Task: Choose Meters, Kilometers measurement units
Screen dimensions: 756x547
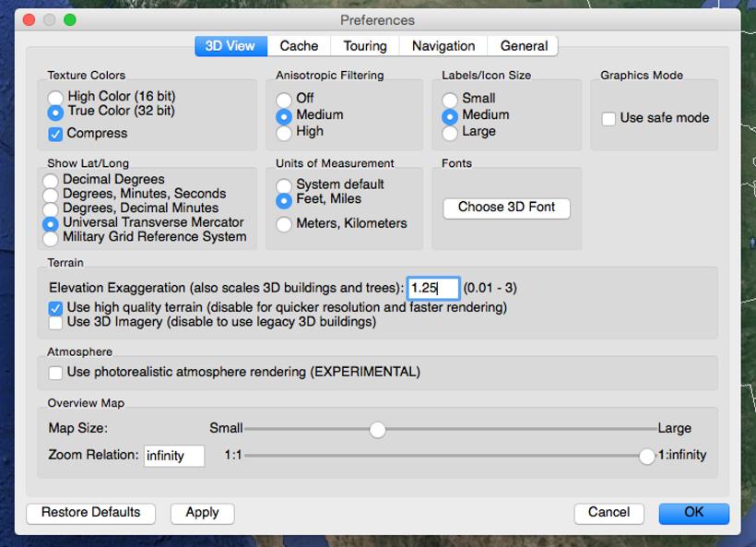Action: [284, 223]
